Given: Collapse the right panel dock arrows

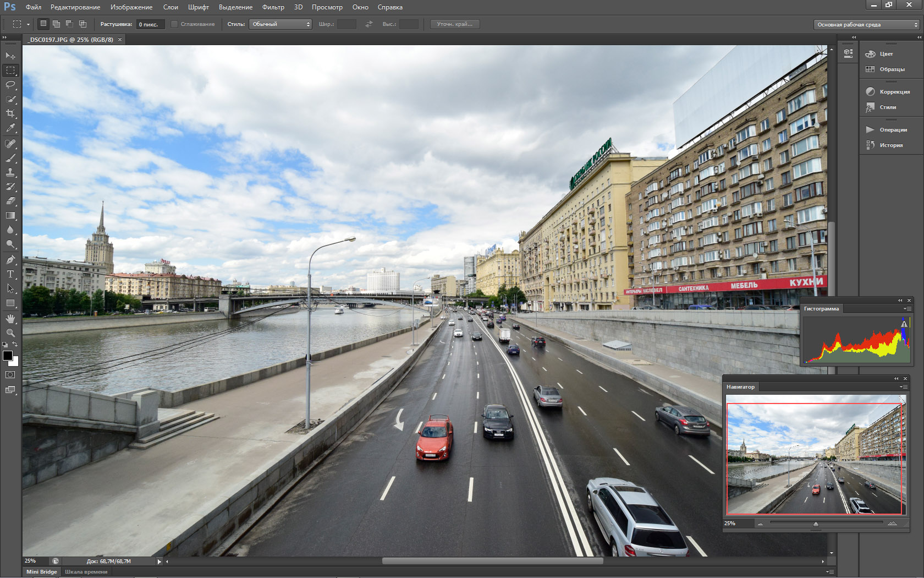Looking at the screenshot, I should point(919,37).
